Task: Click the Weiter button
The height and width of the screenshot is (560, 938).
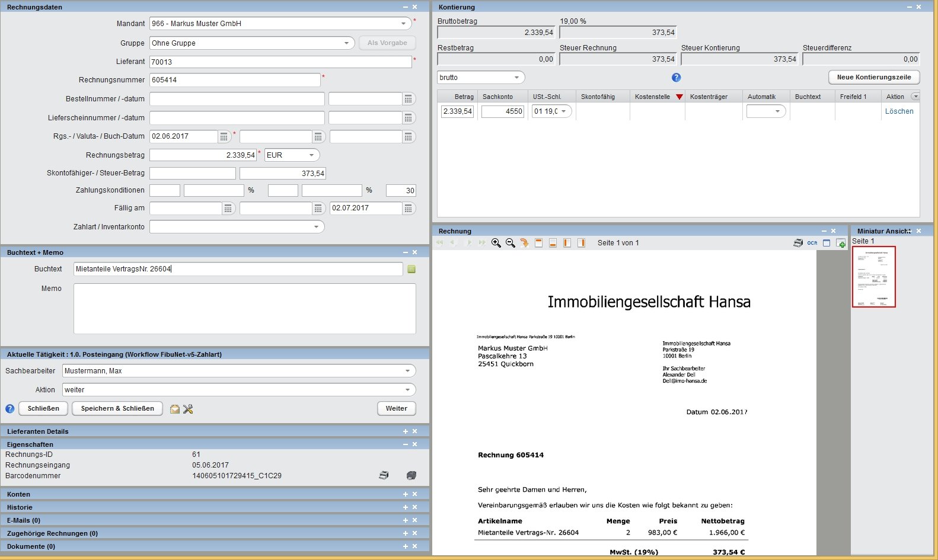Action: point(397,409)
